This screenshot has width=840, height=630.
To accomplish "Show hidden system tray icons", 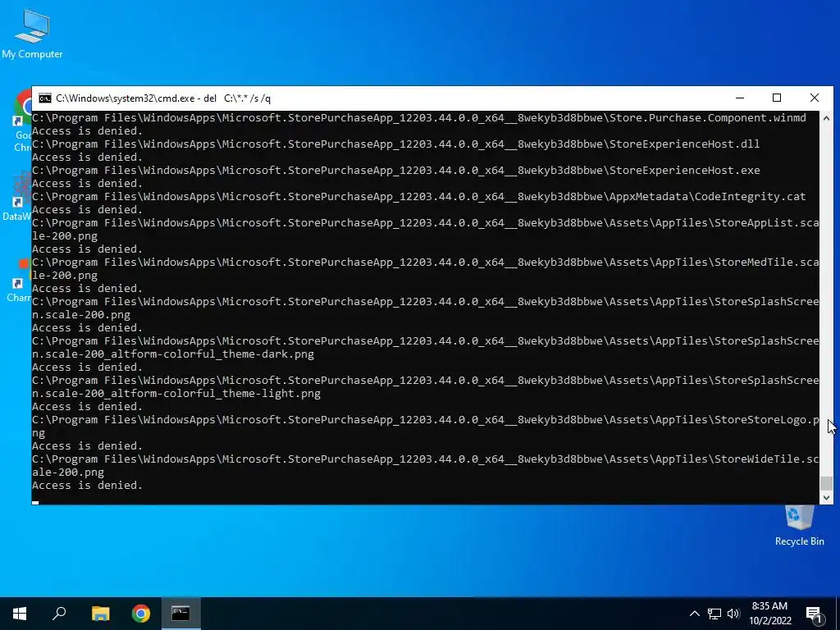I will pyautogui.click(x=694, y=614).
